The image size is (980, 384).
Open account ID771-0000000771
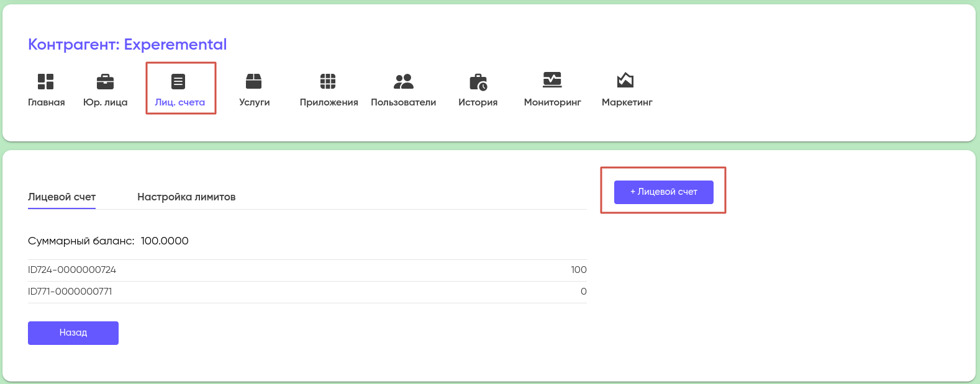tap(70, 292)
